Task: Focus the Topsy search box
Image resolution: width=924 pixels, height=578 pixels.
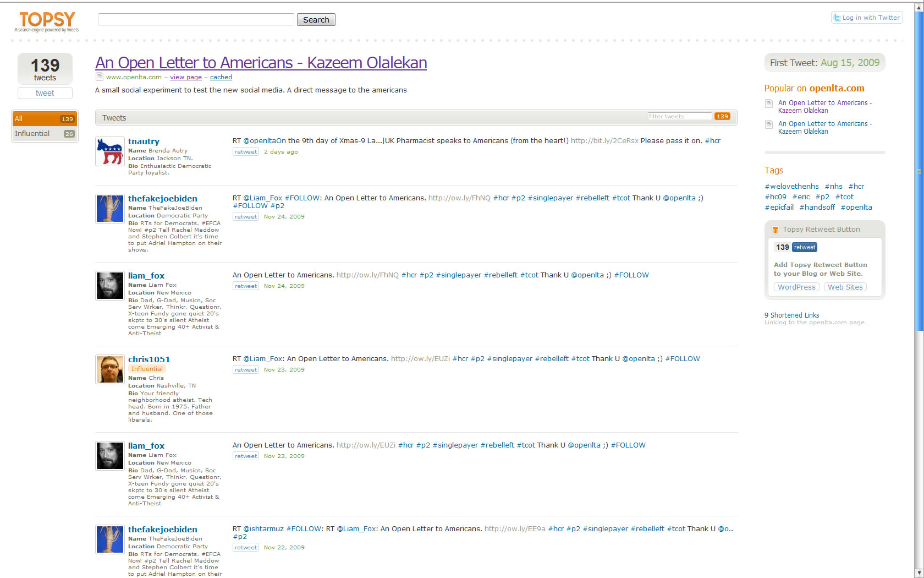Action: [x=196, y=20]
